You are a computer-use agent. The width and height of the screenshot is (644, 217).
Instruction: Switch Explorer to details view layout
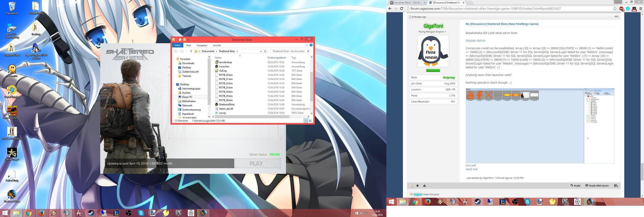click(x=306, y=121)
